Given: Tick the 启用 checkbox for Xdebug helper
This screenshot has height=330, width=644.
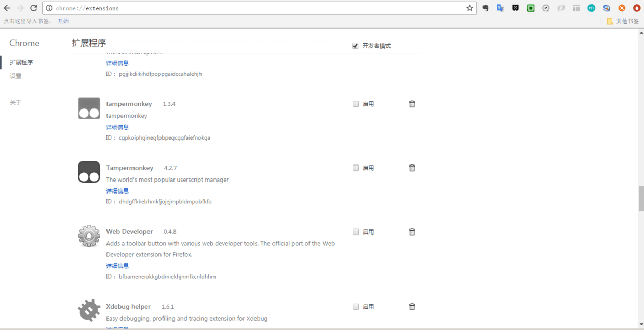Looking at the screenshot, I should (356, 307).
